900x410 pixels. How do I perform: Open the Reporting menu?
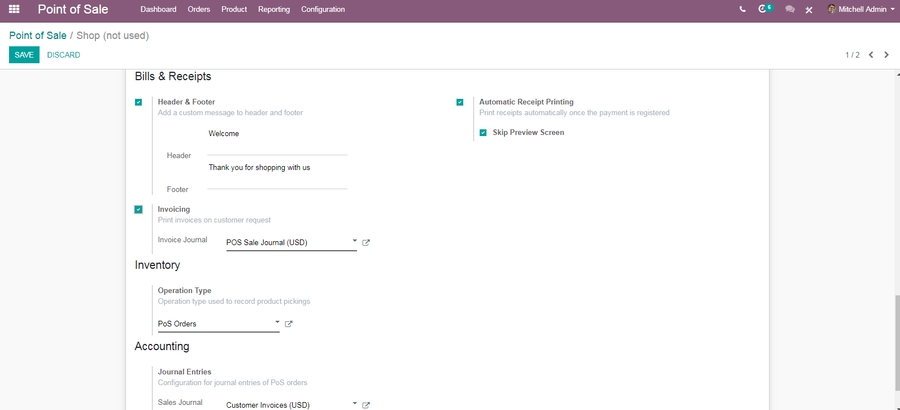[x=273, y=9]
